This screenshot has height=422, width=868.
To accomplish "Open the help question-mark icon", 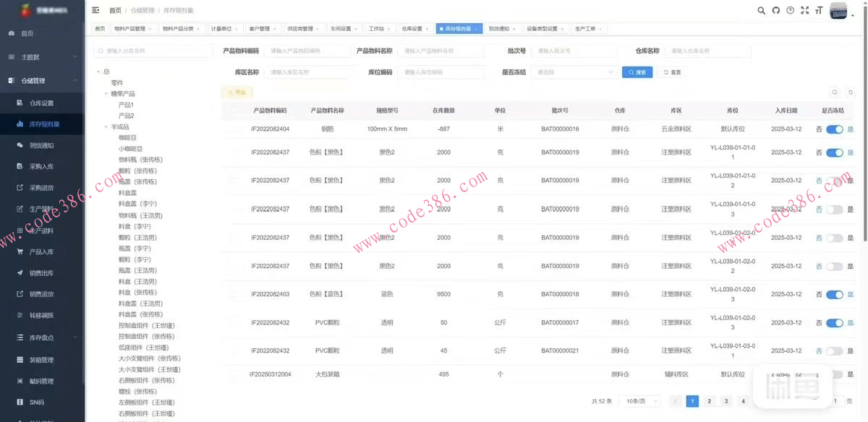I will pyautogui.click(x=790, y=10).
